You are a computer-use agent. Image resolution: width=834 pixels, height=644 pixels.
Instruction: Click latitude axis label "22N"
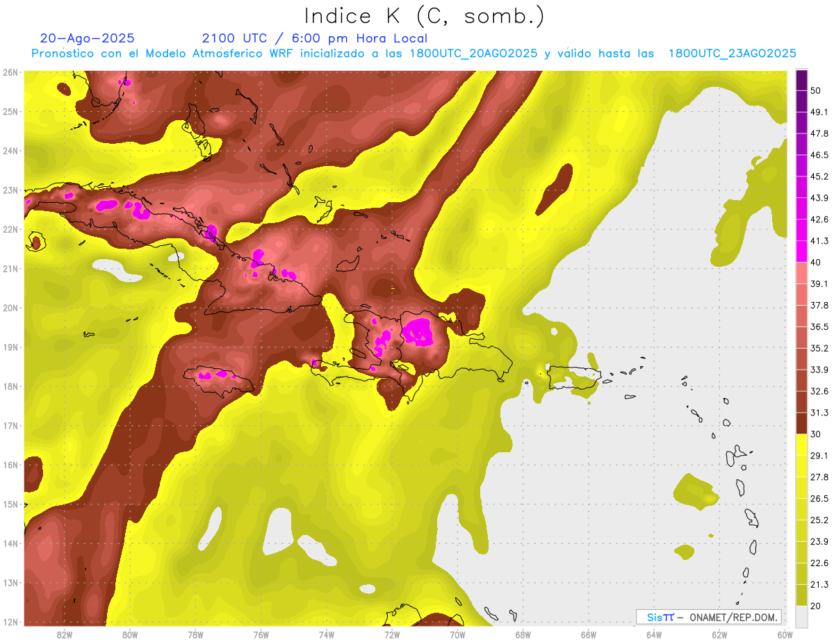(x=10, y=229)
